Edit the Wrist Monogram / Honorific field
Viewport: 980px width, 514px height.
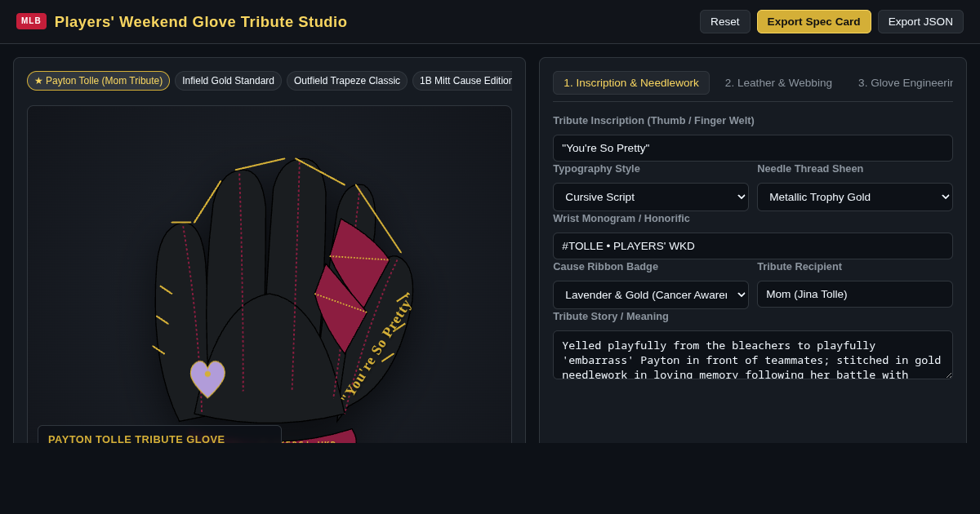click(x=753, y=246)
